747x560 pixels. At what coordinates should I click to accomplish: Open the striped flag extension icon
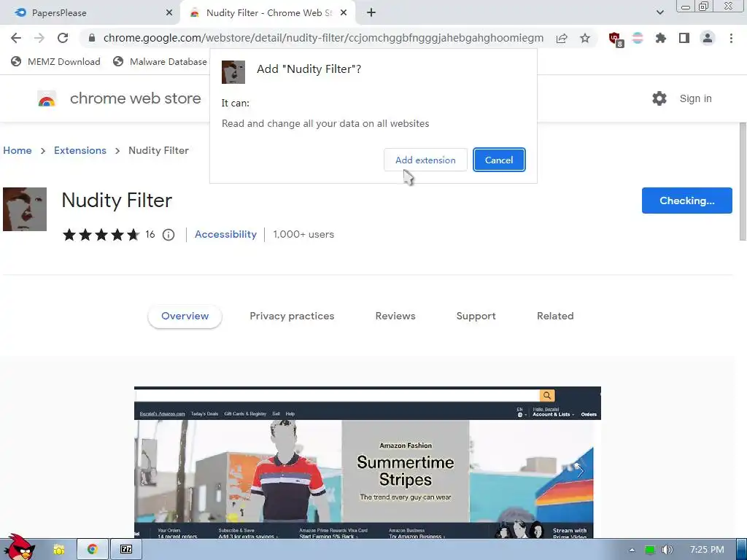click(638, 38)
